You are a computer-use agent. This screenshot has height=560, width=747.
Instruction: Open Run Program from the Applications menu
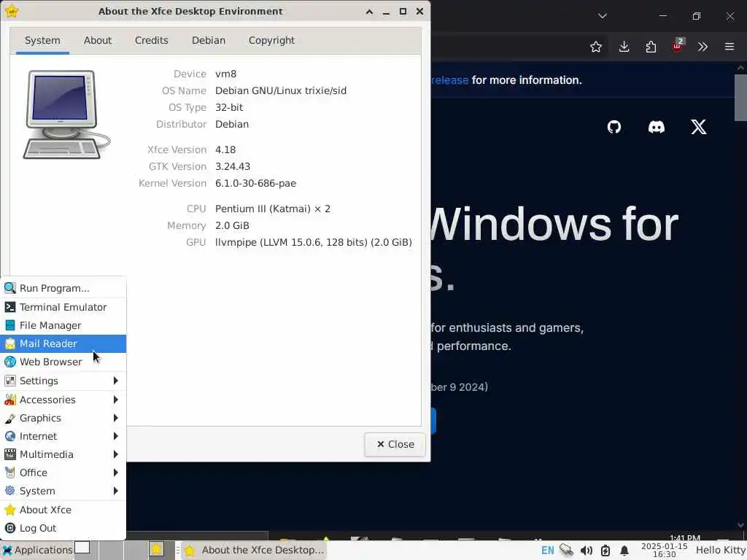[63, 288]
